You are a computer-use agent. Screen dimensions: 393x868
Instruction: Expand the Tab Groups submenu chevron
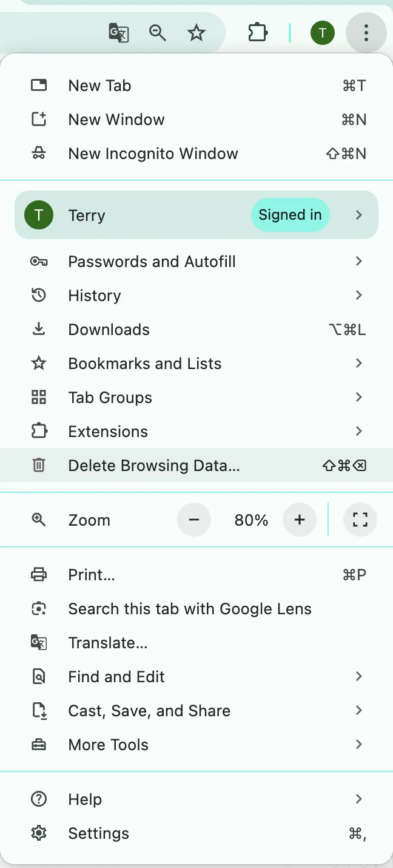coord(358,397)
